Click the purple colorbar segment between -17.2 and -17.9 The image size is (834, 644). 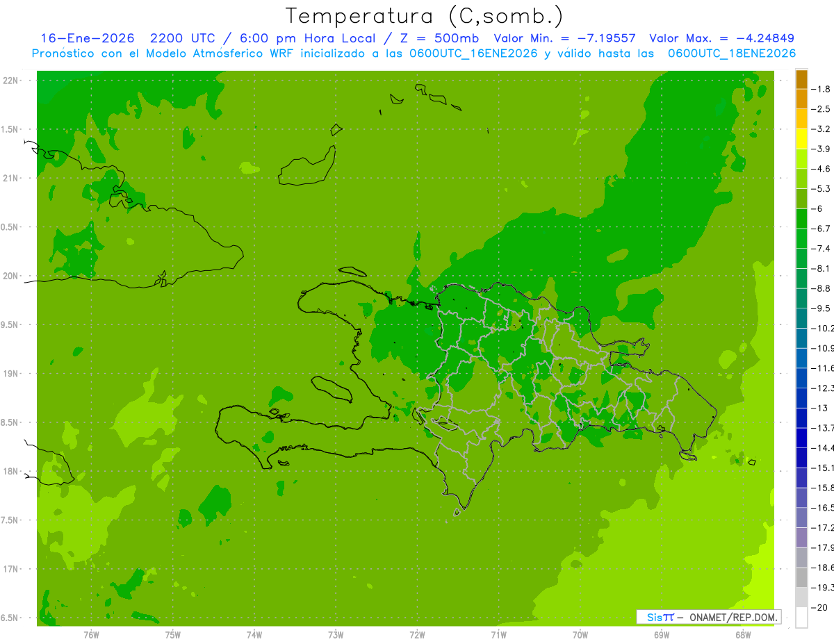tap(801, 537)
